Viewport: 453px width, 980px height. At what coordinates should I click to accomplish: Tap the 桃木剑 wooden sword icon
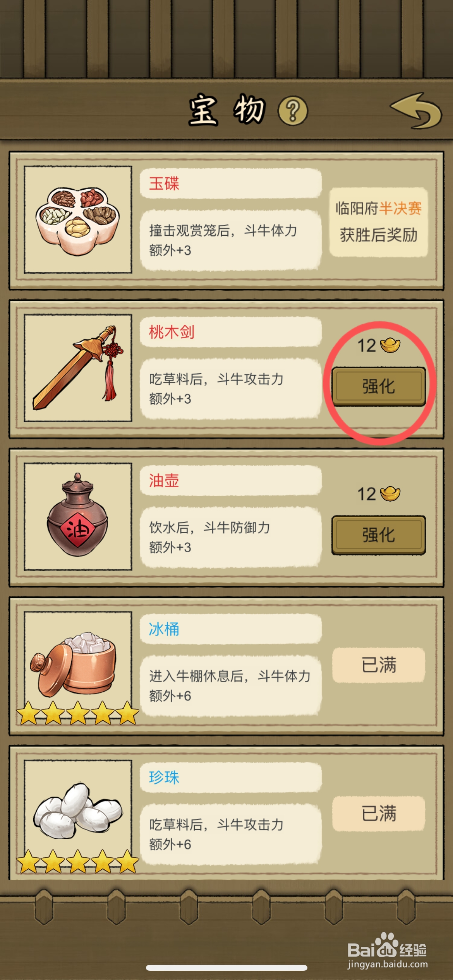point(78,368)
